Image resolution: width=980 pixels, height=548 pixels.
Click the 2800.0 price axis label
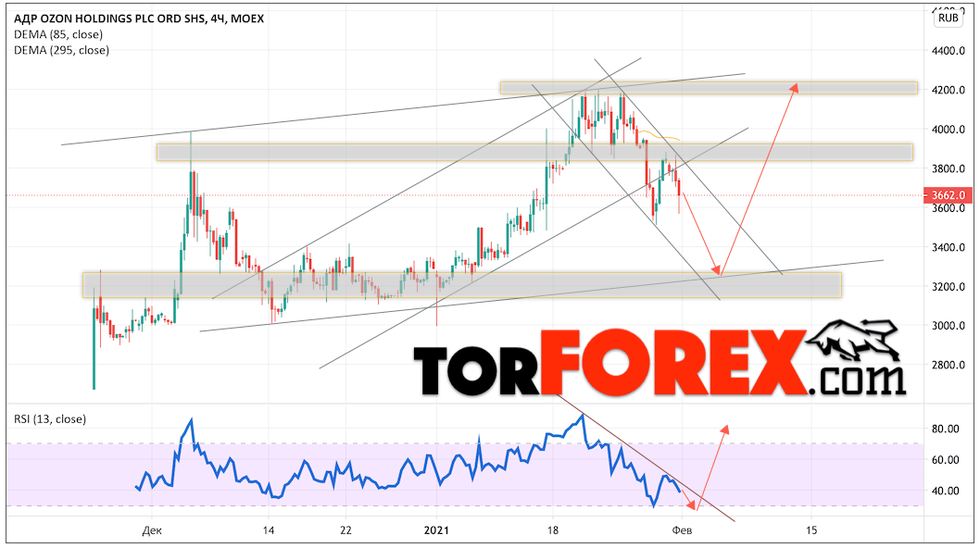[949, 365]
